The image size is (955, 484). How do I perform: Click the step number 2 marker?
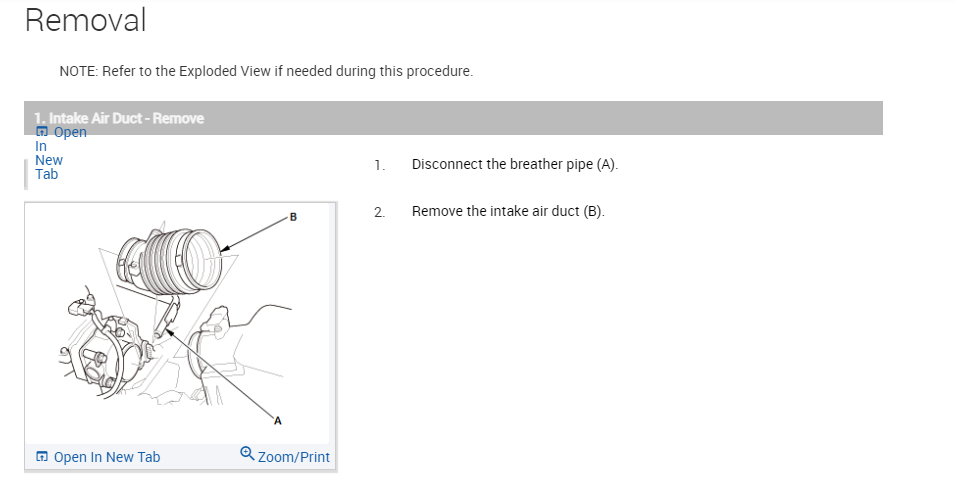point(379,211)
